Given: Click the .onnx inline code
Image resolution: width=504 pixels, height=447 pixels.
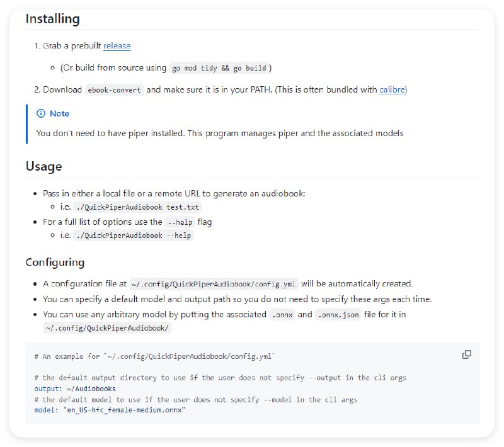Looking at the screenshot, I should [282, 315].
